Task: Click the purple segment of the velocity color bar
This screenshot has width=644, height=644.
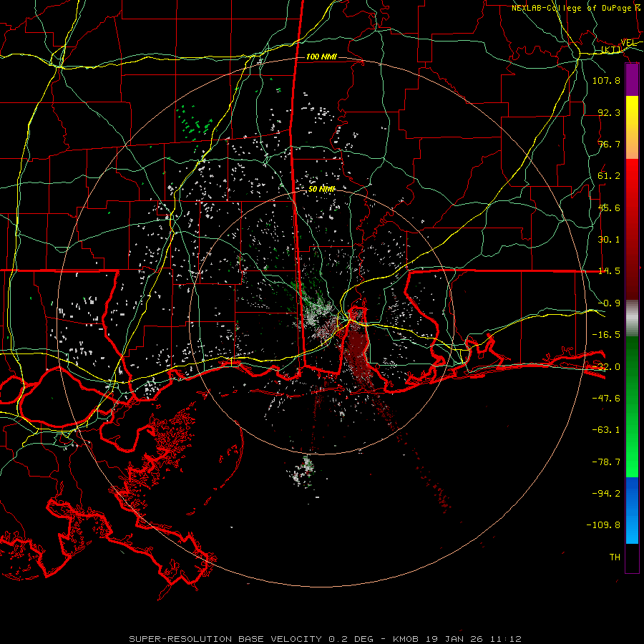Action: [x=632, y=80]
